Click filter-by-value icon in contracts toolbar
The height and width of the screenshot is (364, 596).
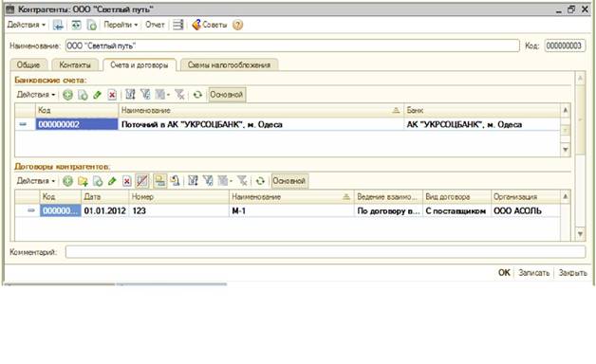(193, 181)
